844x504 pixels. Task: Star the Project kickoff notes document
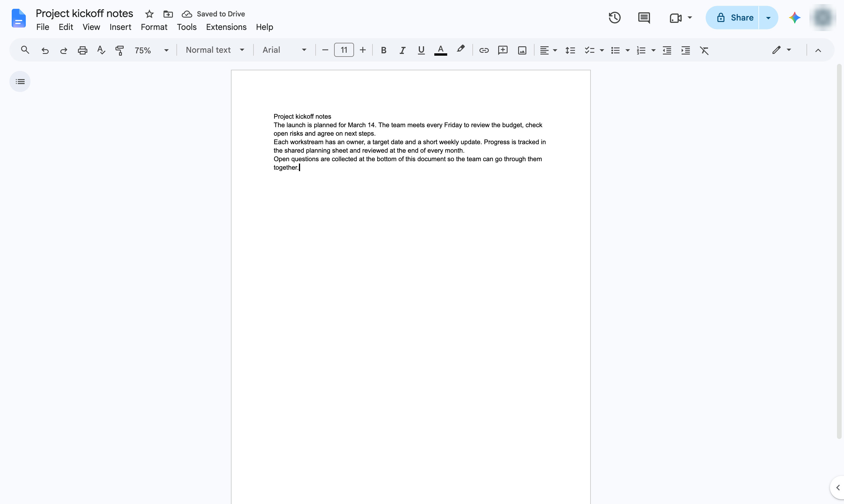click(149, 14)
